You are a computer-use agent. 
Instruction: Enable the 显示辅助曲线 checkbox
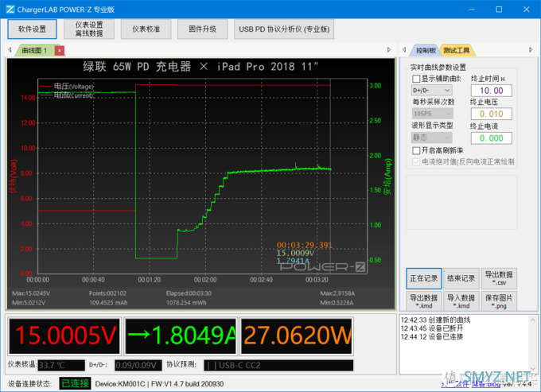point(416,79)
